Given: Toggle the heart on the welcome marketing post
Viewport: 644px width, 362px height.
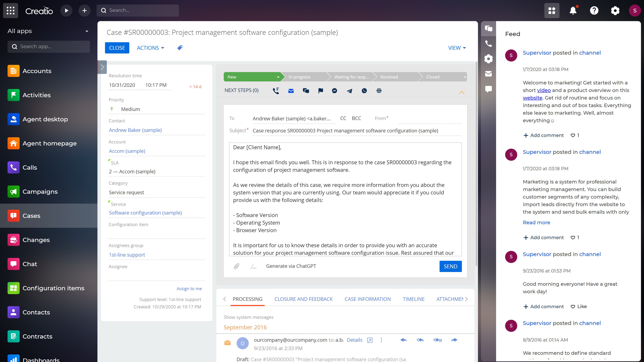Looking at the screenshot, I should click(573, 135).
